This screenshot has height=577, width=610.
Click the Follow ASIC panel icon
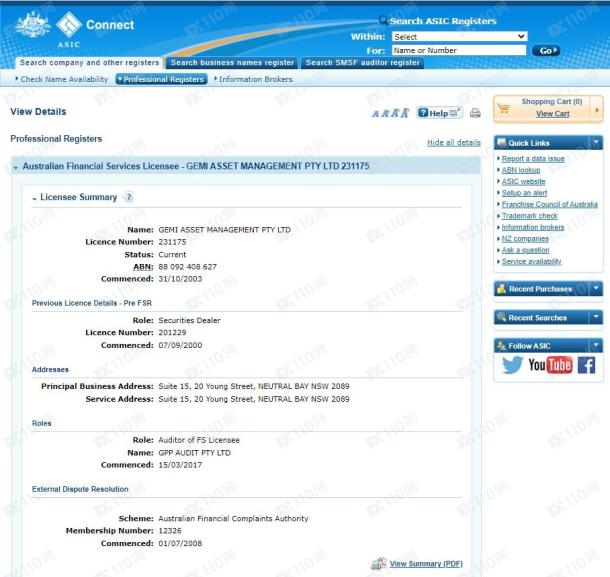pyautogui.click(x=501, y=346)
